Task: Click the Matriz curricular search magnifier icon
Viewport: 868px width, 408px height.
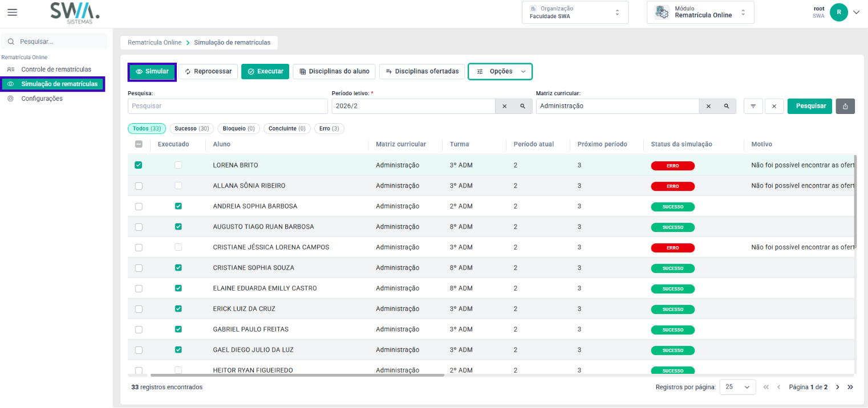Action: point(727,106)
